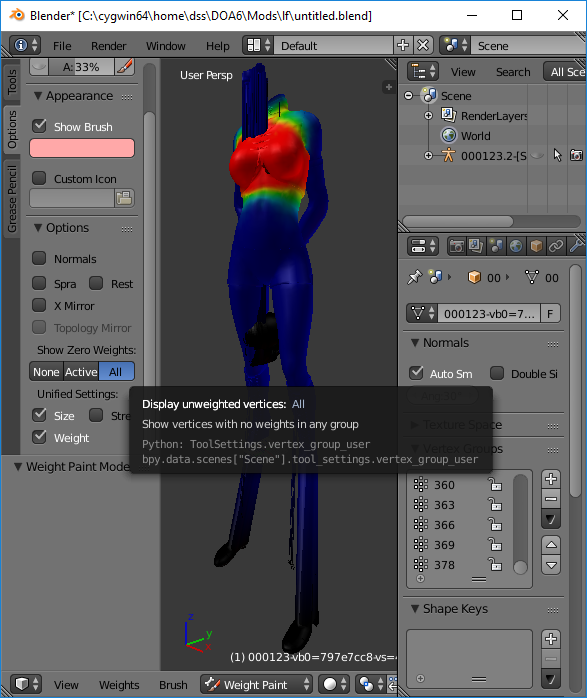Open the Window menu
Viewport: 587px width, 698px height.
click(166, 46)
